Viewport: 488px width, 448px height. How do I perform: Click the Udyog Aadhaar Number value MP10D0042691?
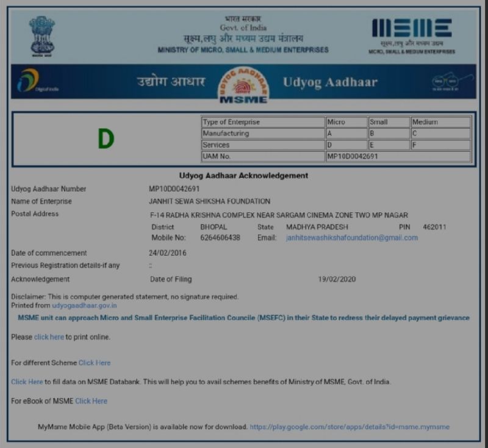(x=174, y=189)
